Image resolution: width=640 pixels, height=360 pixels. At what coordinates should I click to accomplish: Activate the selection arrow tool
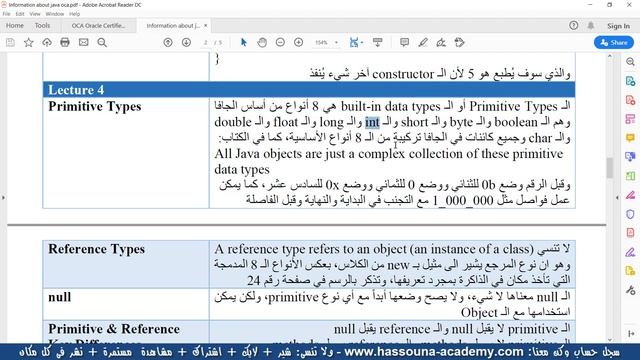coord(244,42)
